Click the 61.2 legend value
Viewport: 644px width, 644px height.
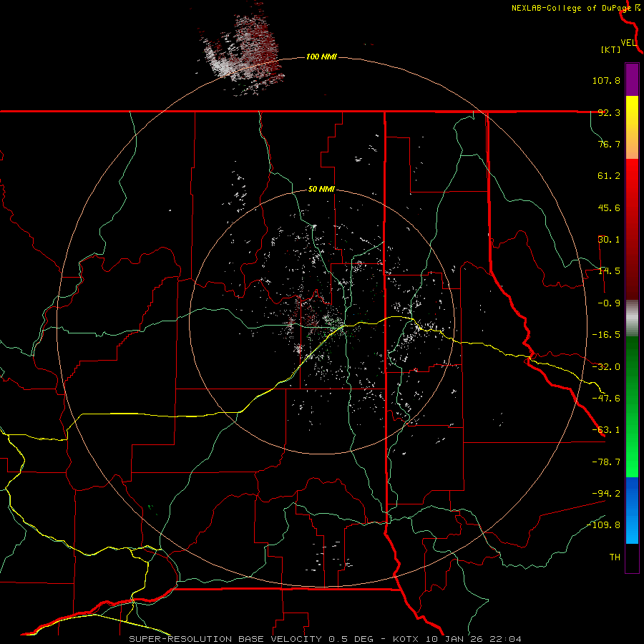click(609, 176)
